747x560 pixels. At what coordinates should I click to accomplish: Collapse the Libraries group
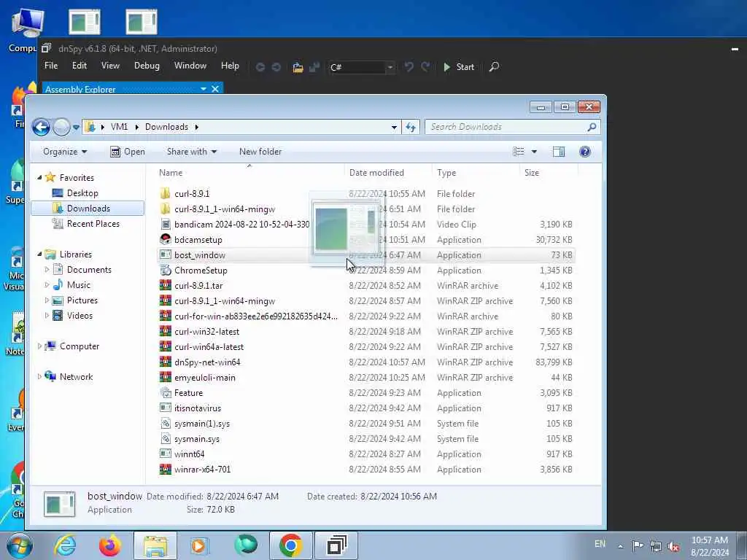pos(39,254)
